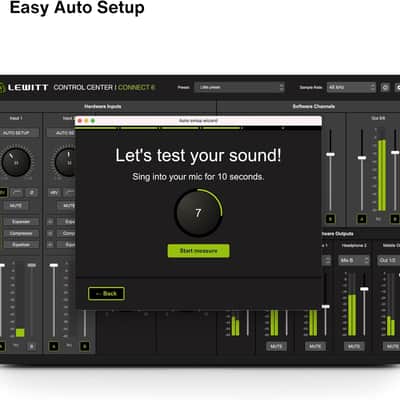The image size is (400, 400).
Task: Click the Out 5/6 channel label
Action: 378,118
